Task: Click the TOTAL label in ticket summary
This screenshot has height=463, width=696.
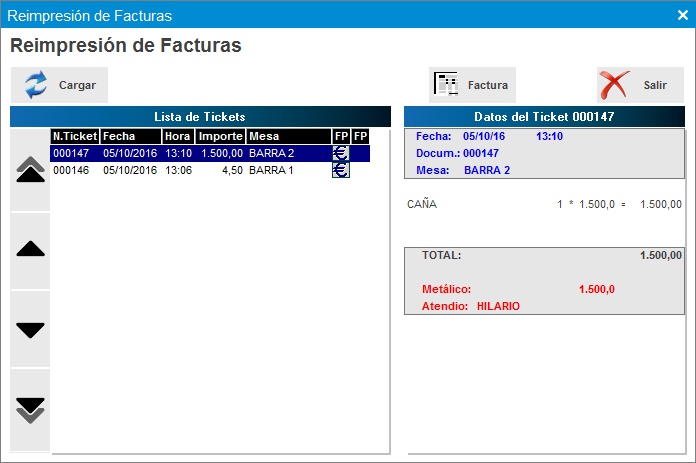Action: click(442, 255)
